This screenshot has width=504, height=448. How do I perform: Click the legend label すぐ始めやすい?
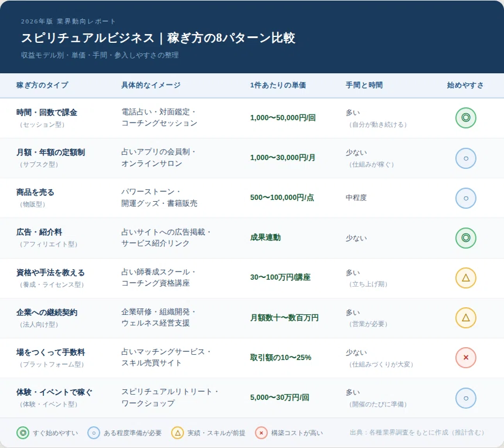(x=55, y=433)
